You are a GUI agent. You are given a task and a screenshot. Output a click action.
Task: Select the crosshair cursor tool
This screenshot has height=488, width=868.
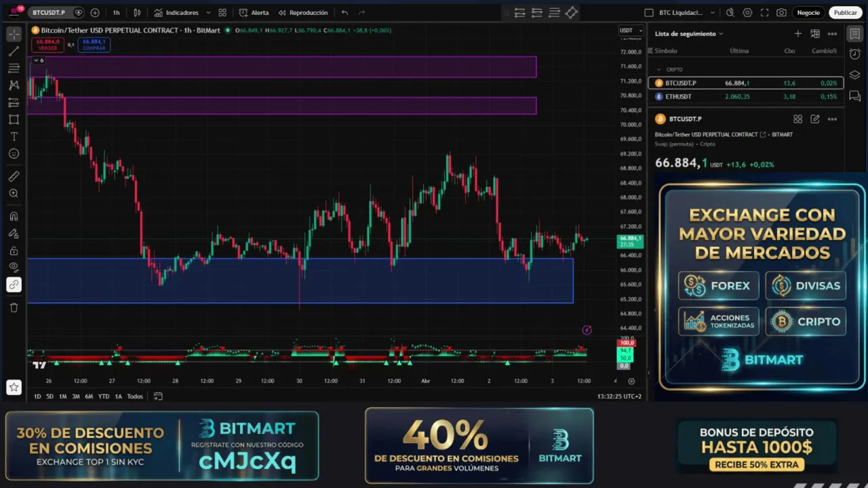tap(14, 34)
